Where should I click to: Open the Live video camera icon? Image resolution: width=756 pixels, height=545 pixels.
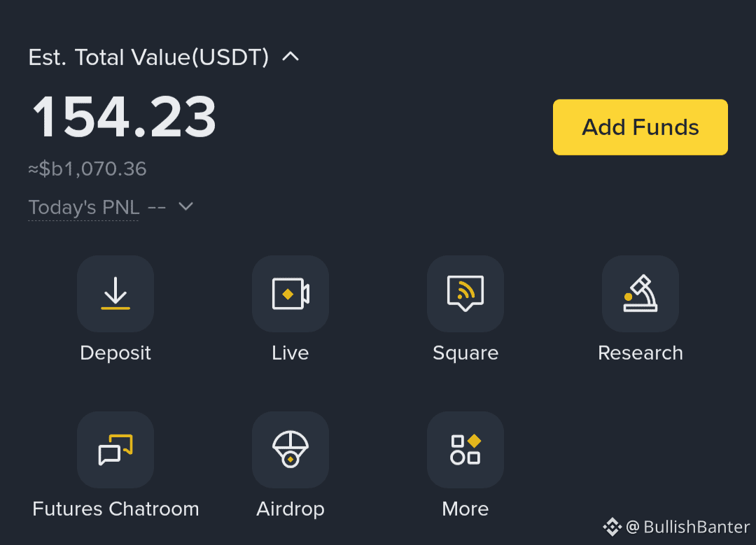click(x=290, y=293)
